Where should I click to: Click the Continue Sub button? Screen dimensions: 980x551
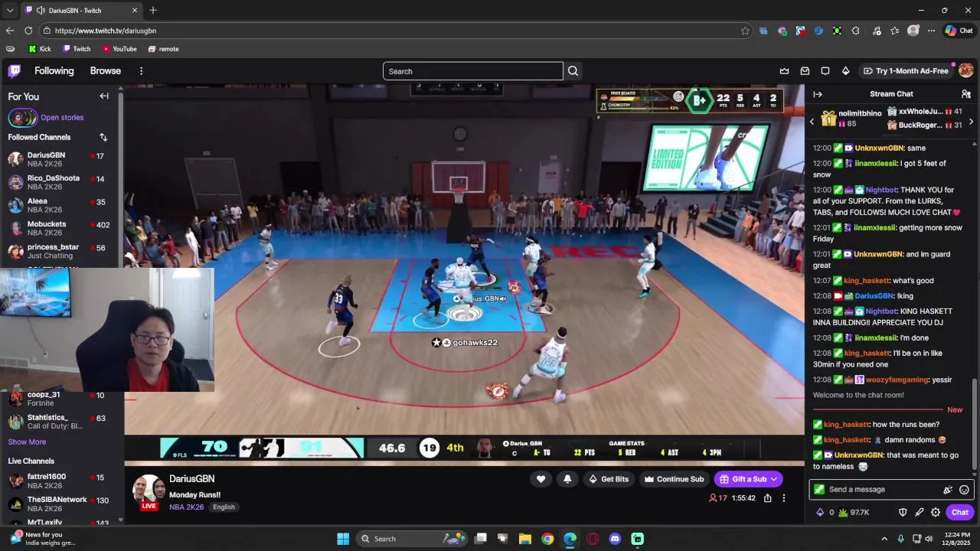(x=674, y=479)
